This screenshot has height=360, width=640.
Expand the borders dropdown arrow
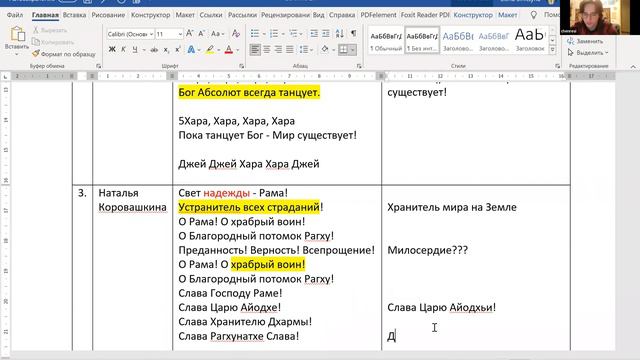click(353, 50)
